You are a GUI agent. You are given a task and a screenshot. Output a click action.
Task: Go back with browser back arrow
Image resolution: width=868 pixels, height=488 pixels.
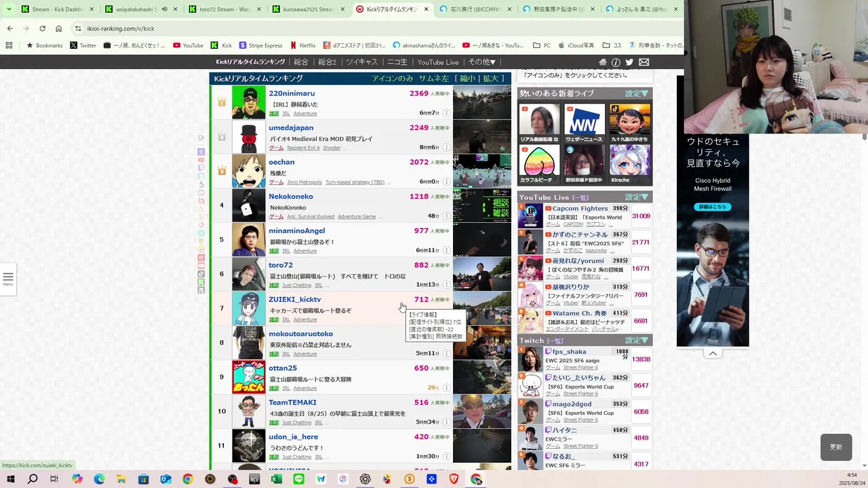(9, 28)
